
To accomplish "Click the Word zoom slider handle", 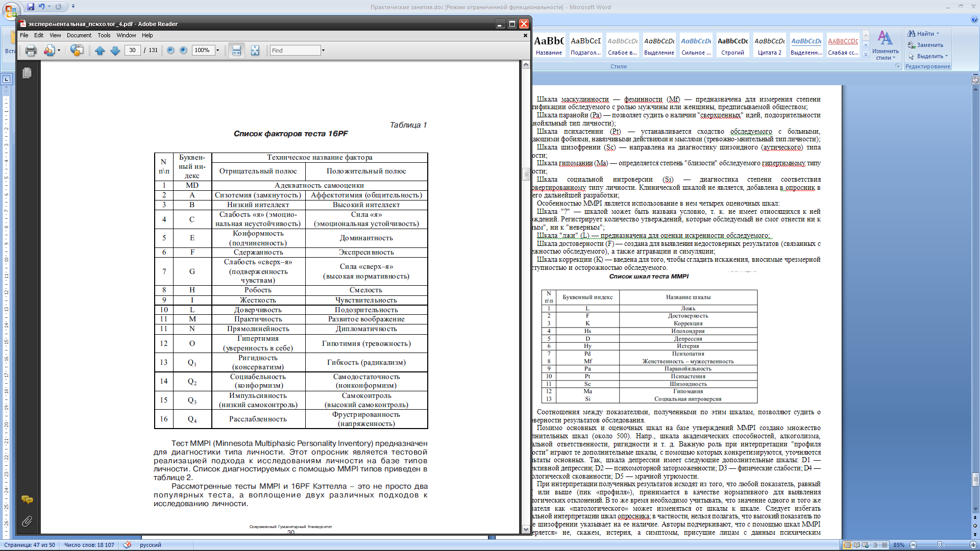I will (x=939, y=545).
